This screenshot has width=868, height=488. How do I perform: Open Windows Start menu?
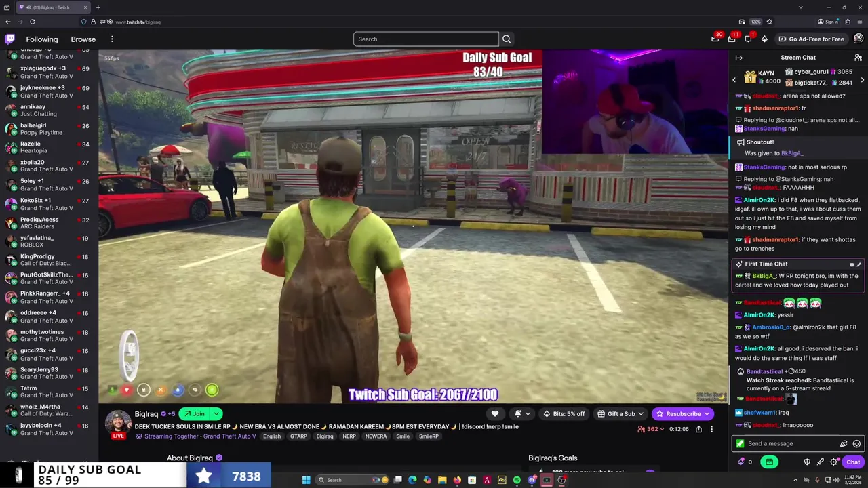306,480
